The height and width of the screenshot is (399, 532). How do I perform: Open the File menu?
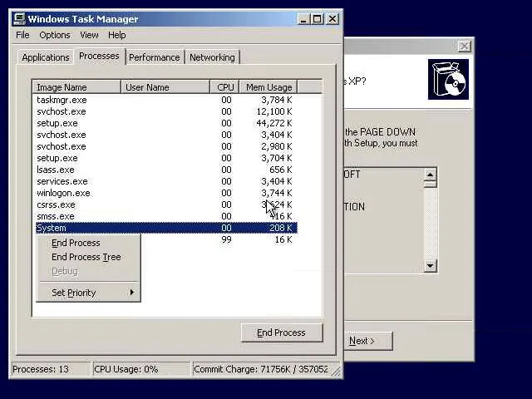(x=22, y=35)
